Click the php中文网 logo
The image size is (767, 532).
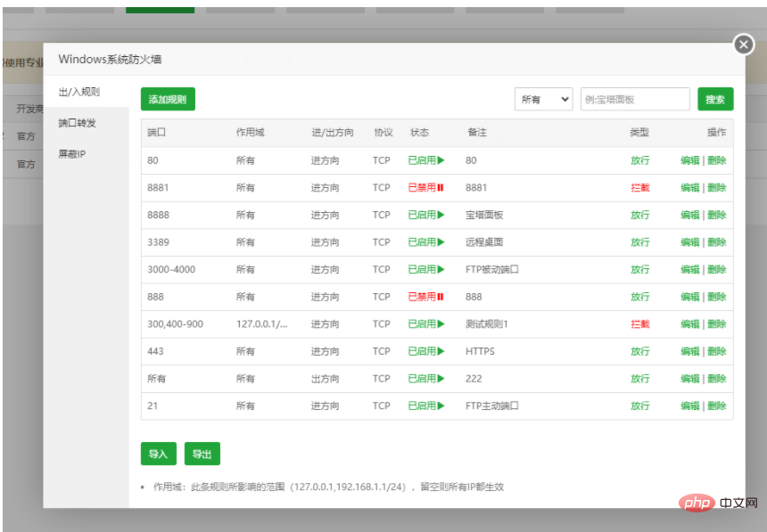[718, 503]
